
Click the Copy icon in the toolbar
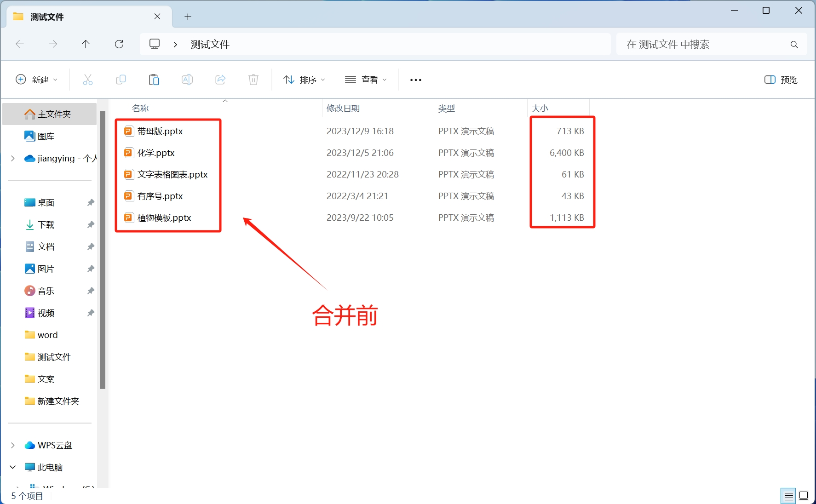click(121, 80)
